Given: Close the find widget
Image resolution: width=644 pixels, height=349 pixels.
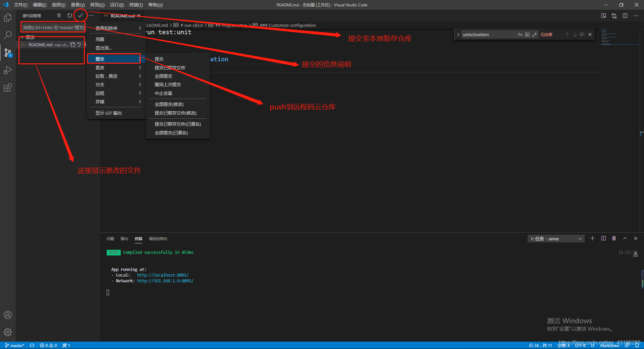Looking at the screenshot, I should [x=590, y=35].
